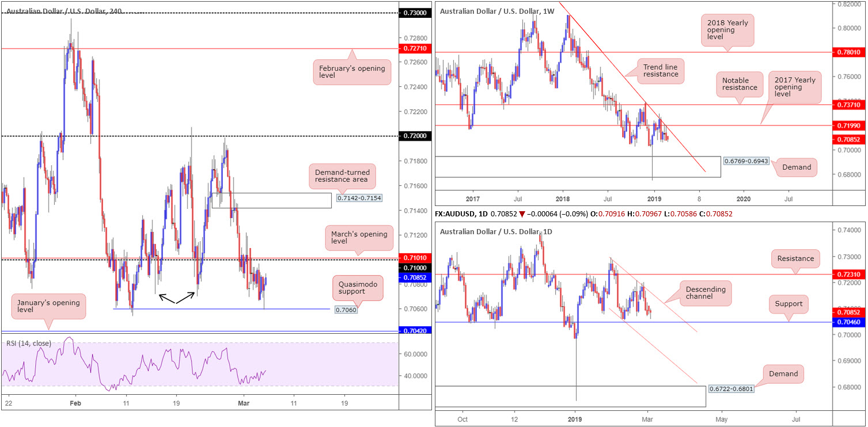Image resolution: width=868 pixels, height=427 pixels.
Task: Click the 2020 year on weekly axis
Action: pyautogui.click(x=743, y=199)
